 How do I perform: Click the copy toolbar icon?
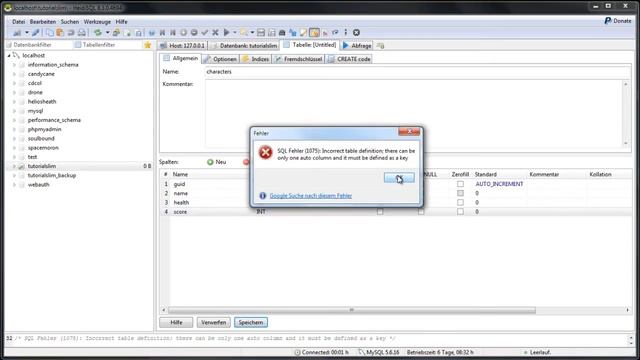click(x=50, y=33)
